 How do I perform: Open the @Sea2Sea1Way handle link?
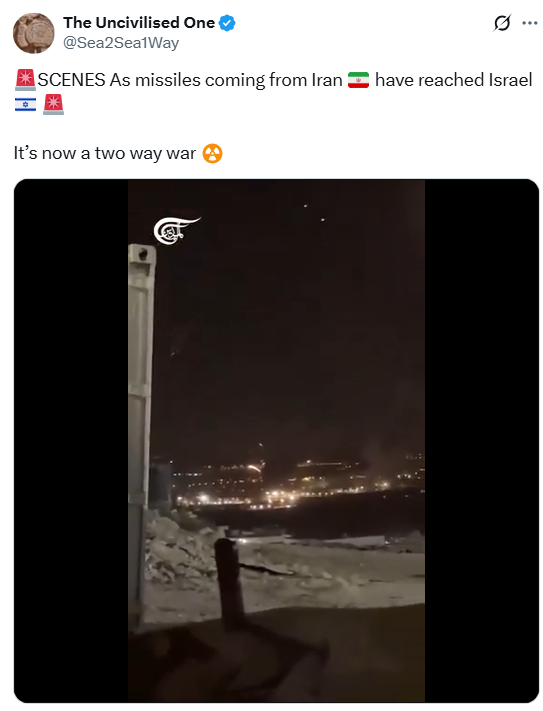pyautogui.click(x=121, y=43)
